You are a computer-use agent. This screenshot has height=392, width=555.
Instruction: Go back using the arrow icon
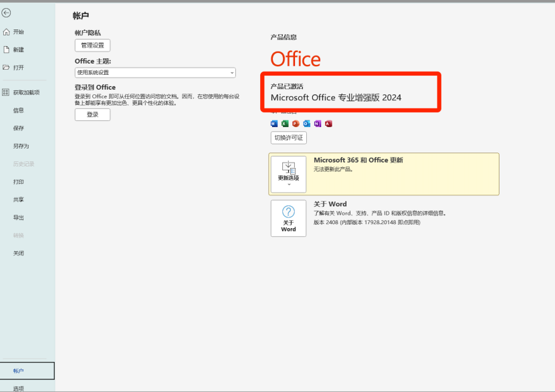(6, 13)
